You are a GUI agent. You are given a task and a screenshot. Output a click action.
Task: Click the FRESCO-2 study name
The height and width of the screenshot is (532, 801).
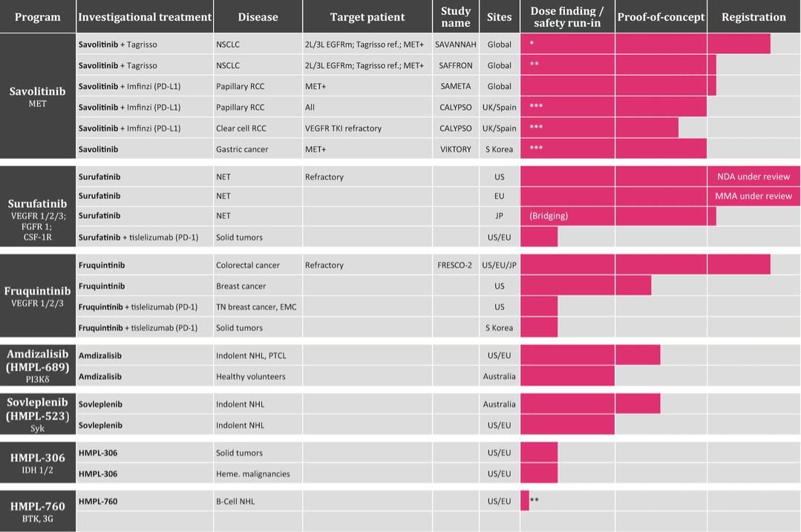pyautogui.click(x=454, y=265)
